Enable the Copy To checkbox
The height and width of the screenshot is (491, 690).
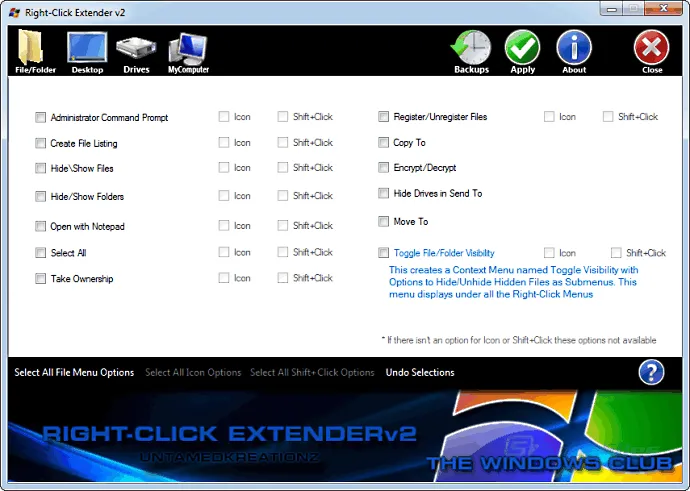(x=384, y=143)
